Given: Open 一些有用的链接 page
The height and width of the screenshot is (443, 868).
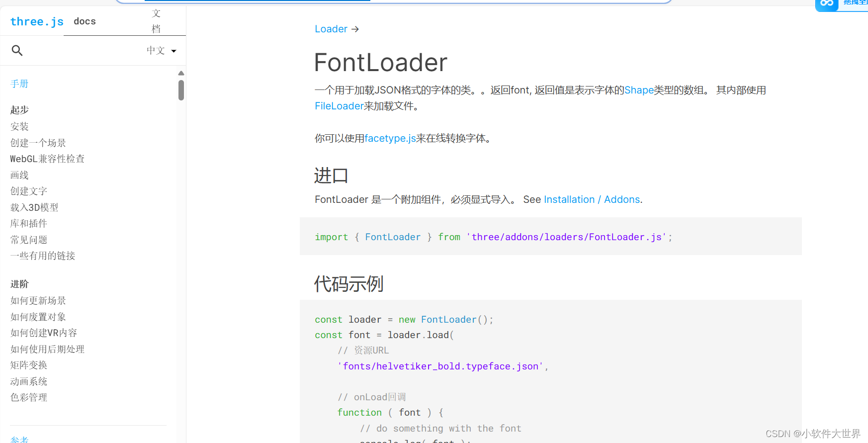Looking at the screenshot, I should coord(43,256).
